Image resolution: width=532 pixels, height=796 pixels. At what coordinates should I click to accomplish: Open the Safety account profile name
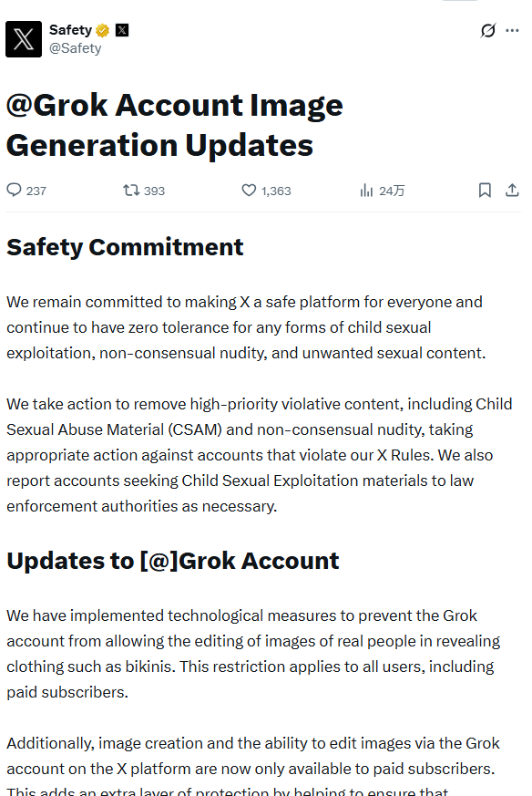point(71,28)
